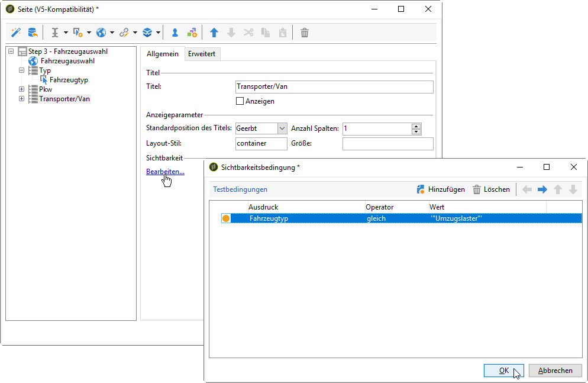Click the clipboard paste icon
The width and height of the screenshot is (588, 383).
point(283,33)
